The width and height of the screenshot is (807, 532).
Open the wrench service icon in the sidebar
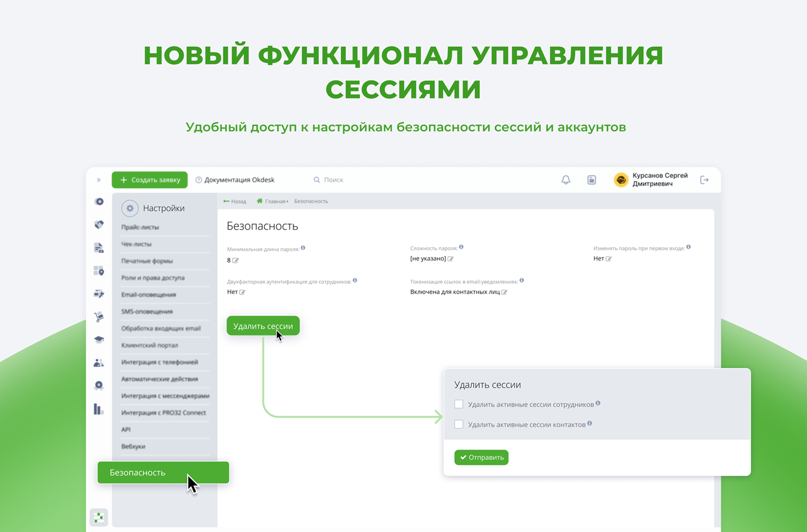99,294
